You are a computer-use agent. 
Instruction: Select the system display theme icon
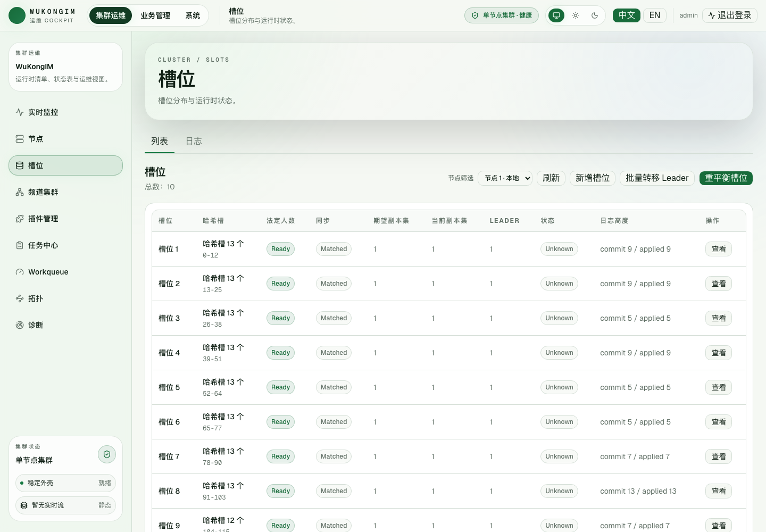pos(556,15)
